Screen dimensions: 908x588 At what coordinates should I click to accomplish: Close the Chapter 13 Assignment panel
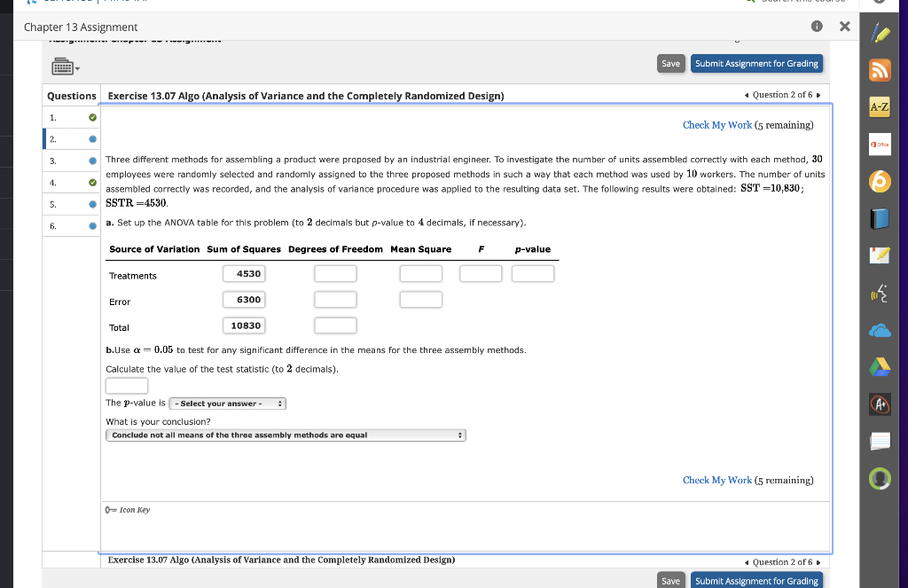tap(845, 26)
